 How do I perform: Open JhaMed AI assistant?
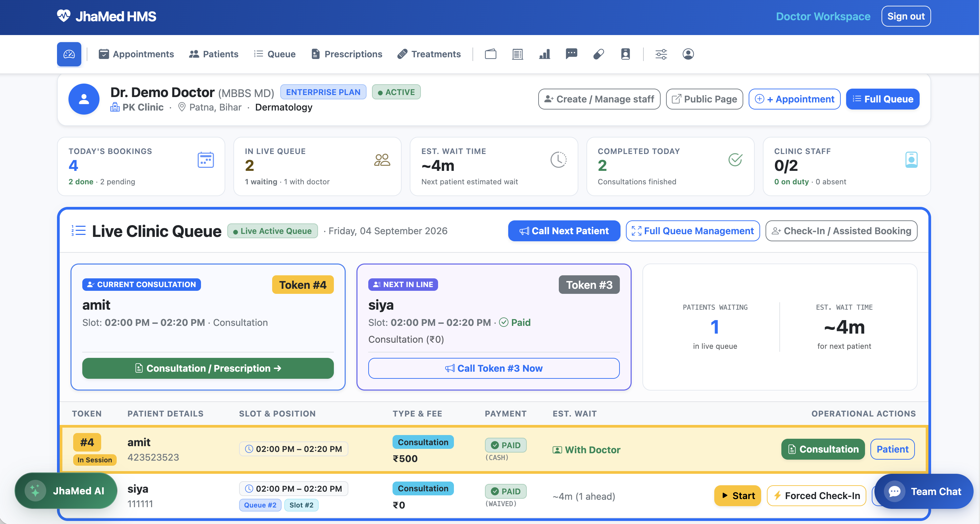point(66,491)
